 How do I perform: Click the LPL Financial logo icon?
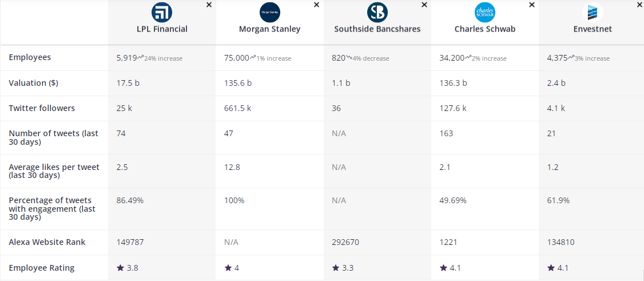click(x=162, y=12)
